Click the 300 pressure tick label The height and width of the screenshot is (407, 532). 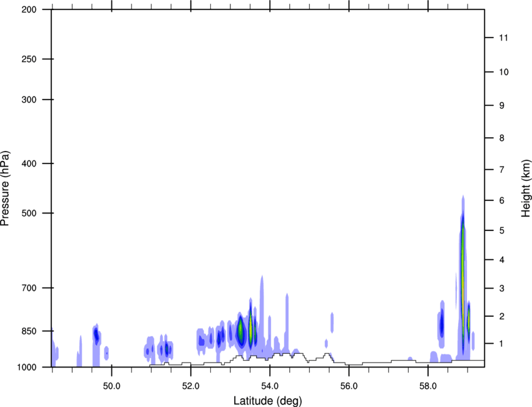[x=29, y=100]
